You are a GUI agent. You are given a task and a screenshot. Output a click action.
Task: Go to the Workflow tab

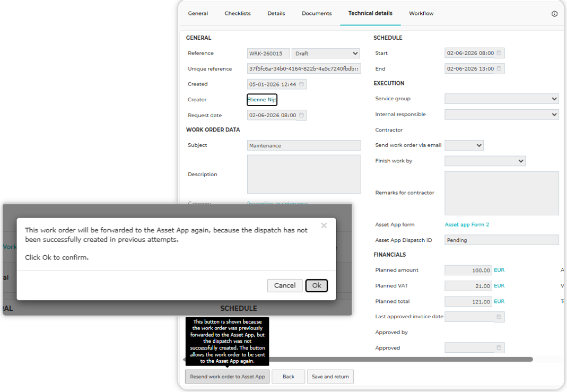coord(421,13)
